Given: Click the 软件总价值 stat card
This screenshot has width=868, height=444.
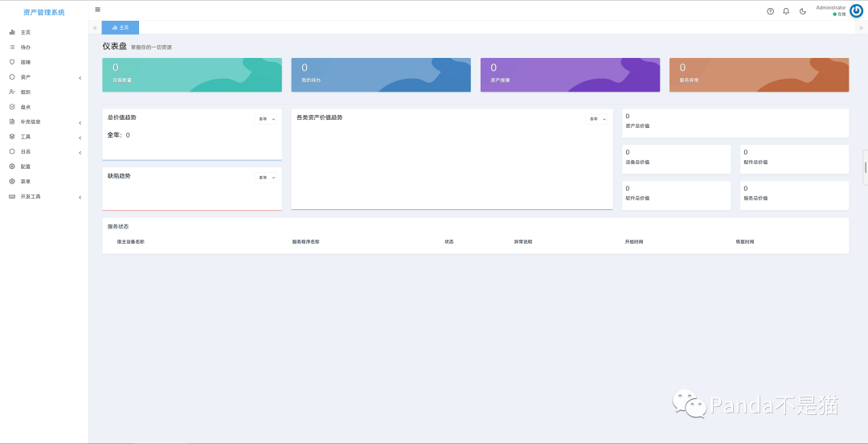Looking at the screenshot, I should (677, 195).
